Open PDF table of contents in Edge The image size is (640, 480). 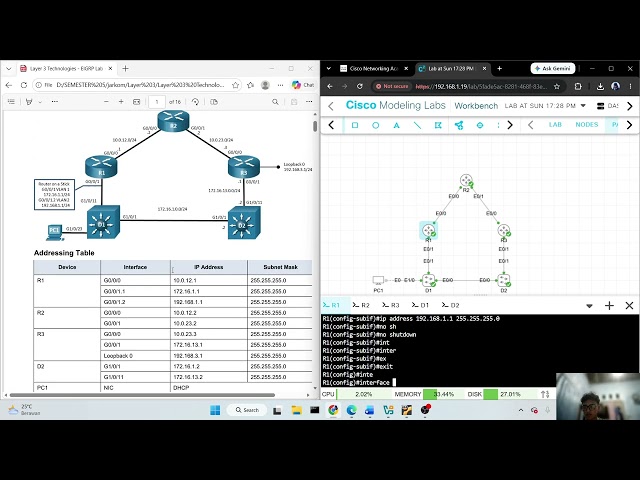pyautogui.click(x=11, y=102)
